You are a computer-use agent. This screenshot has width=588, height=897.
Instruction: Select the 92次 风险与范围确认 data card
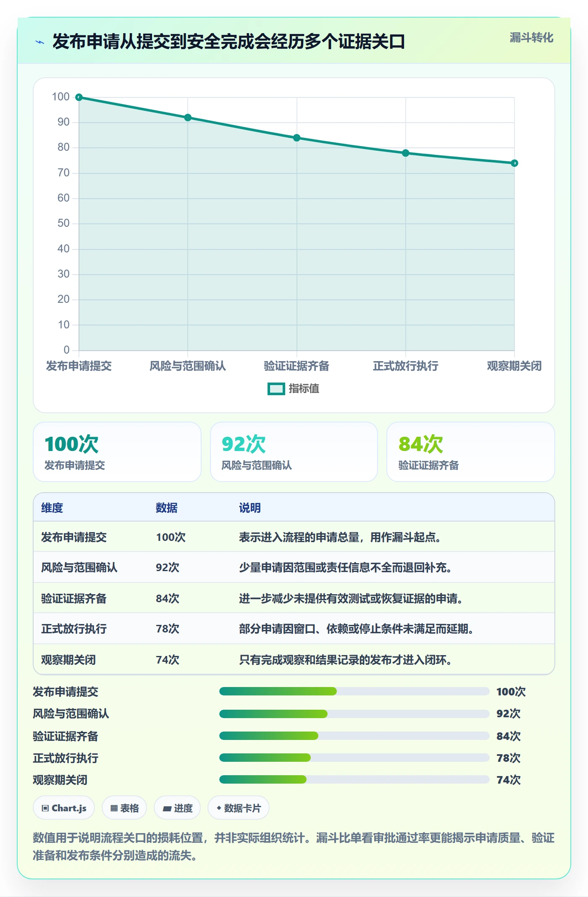point(294,452)
